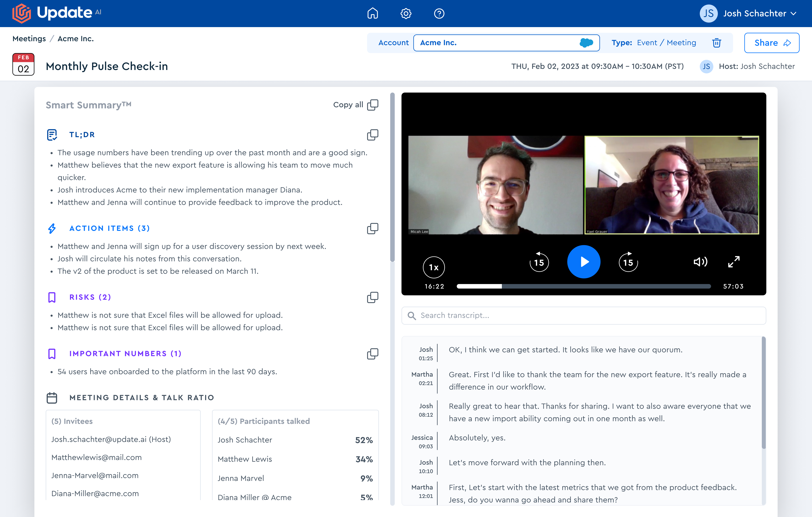Click the Action Items lightning icon
The image size is (812, 517).
click(52, 228)
